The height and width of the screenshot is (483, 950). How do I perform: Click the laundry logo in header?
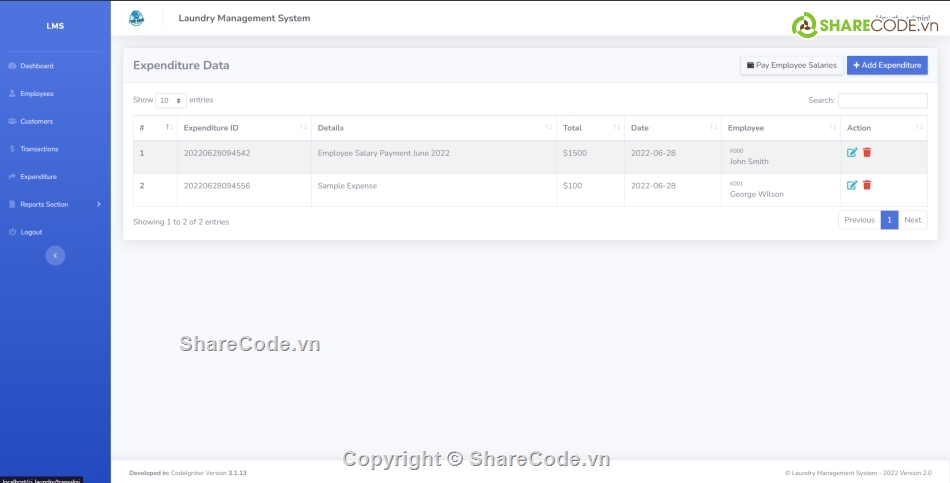point(136,18)
